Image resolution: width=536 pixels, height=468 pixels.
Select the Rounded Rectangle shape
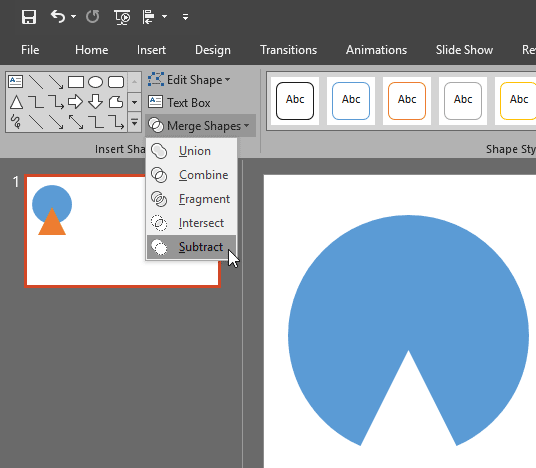tap(116, 82)
